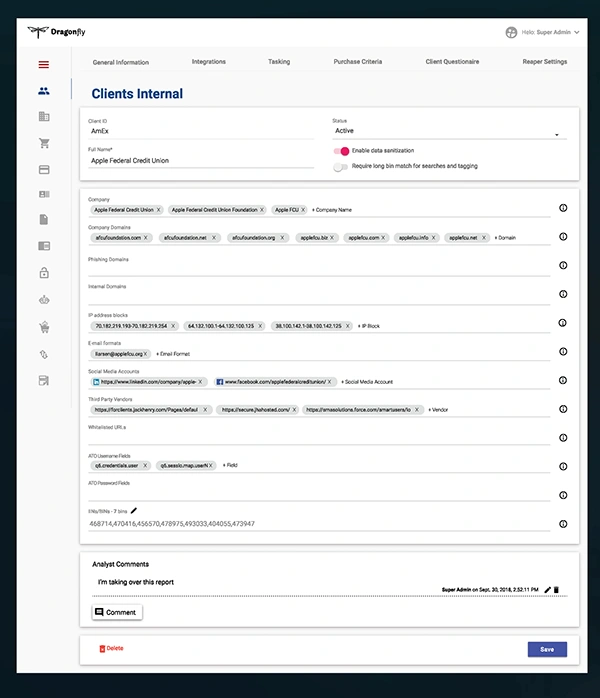Click the info icon for Third Party Vendors
The image size is (600, 698).
(563, 409)
